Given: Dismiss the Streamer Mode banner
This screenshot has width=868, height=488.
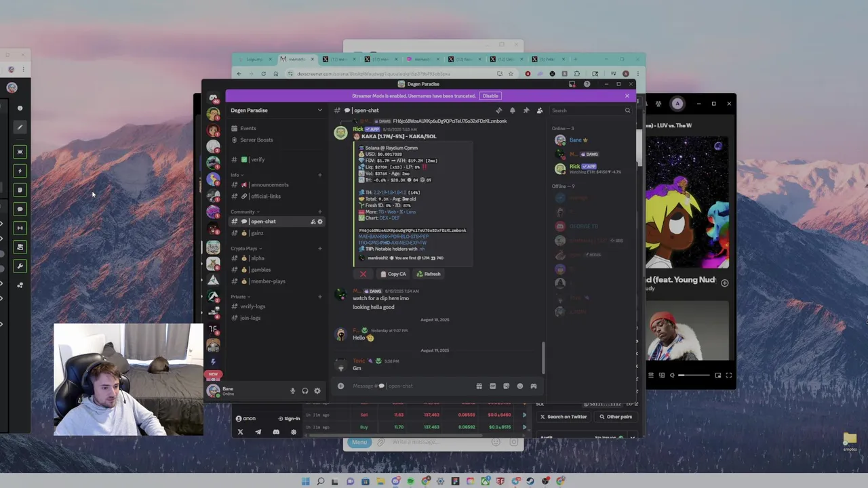Looking at the screenshot, I should [627, 96].
